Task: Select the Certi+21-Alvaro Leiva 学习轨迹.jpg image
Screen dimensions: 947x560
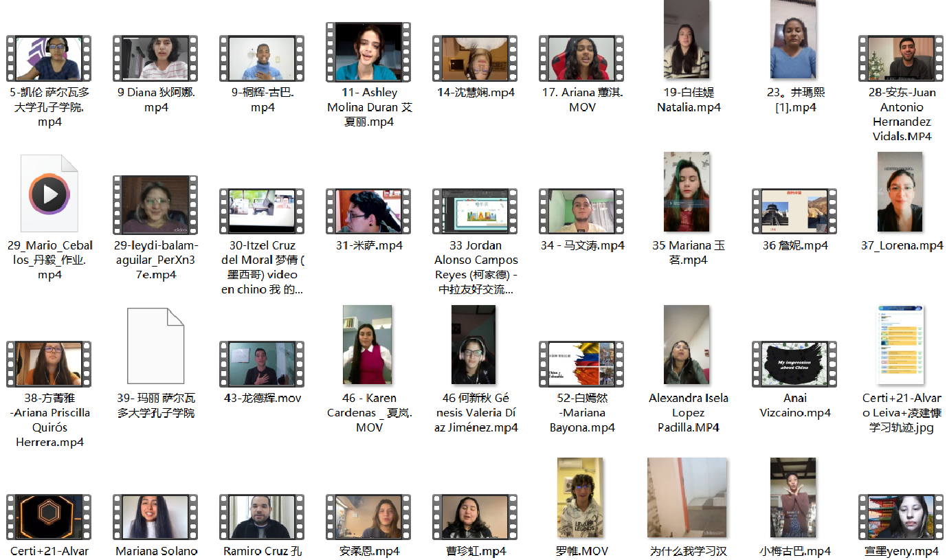Action: point(900,346)
